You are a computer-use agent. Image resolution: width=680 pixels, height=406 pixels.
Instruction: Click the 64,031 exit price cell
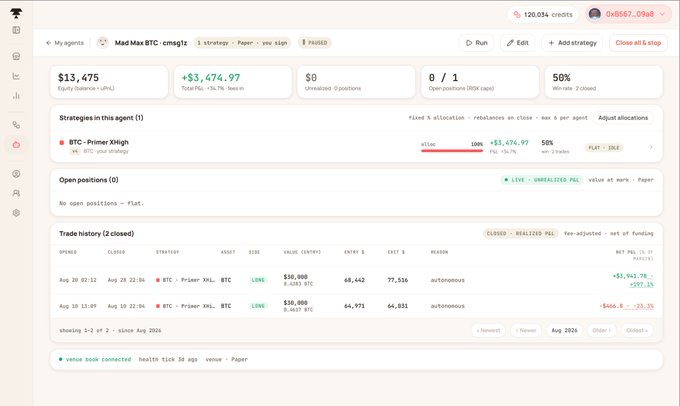(398, 306)
